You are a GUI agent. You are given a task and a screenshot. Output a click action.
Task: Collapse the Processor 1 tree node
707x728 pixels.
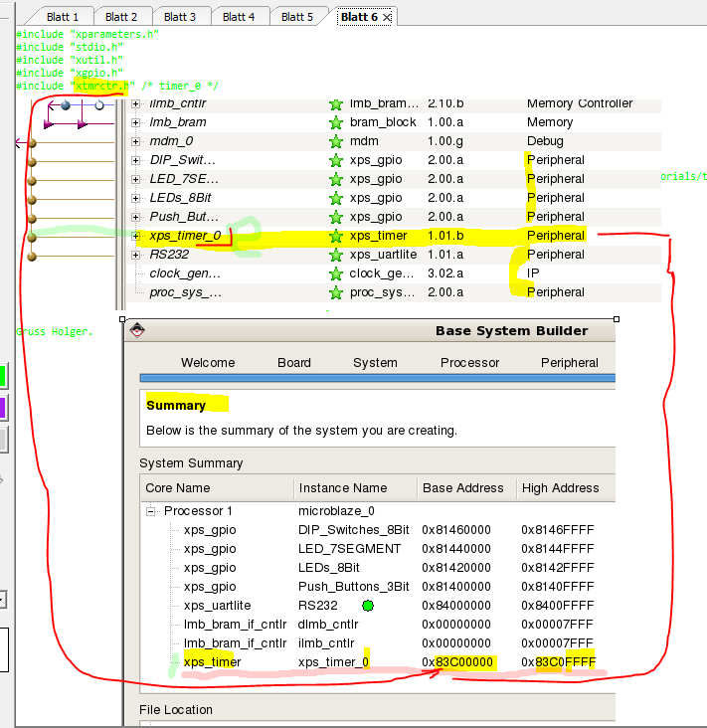click(x=150, y=511)
